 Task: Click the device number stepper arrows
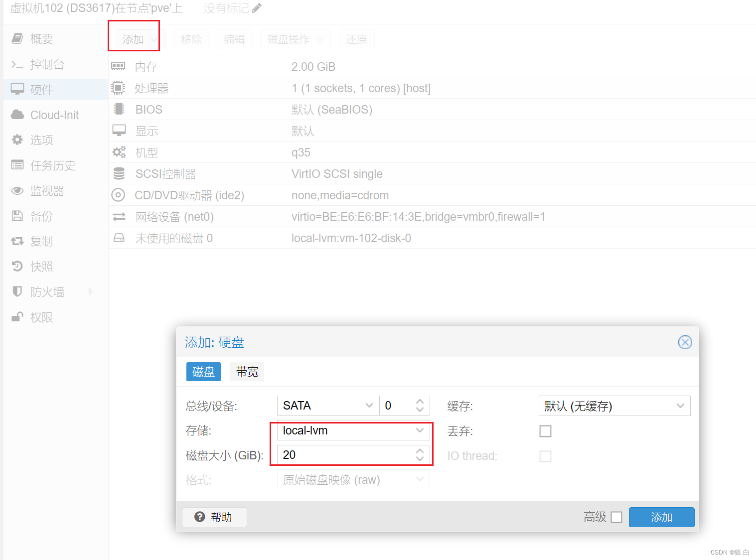[420, 406]
